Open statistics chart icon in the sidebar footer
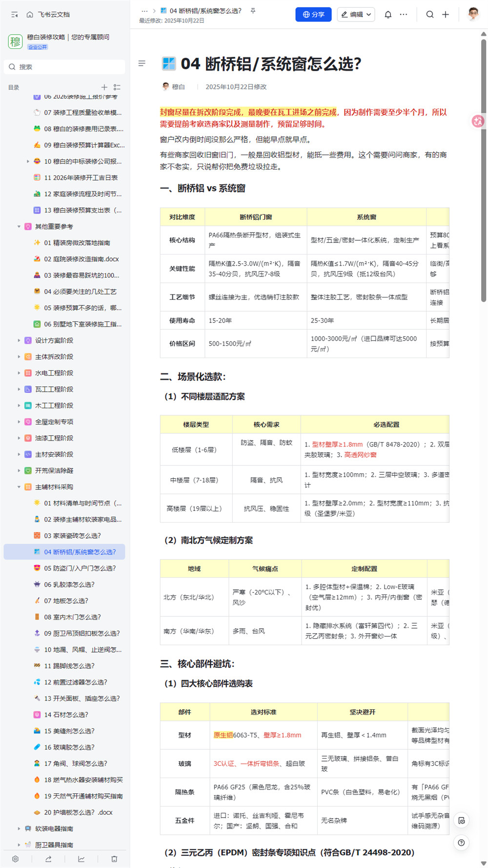Viewport: 488px width, 868px height. click(81, 859)
